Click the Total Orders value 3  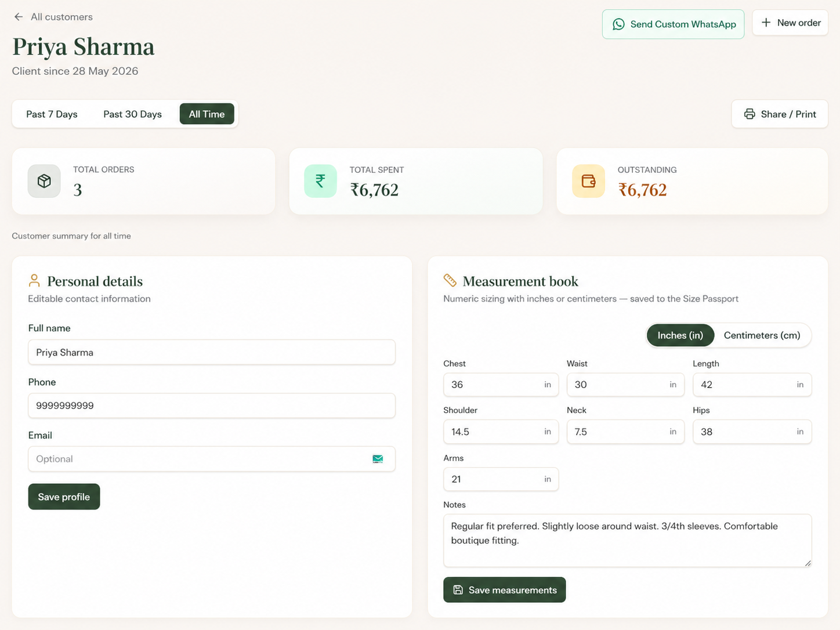[x=78, y=190]
